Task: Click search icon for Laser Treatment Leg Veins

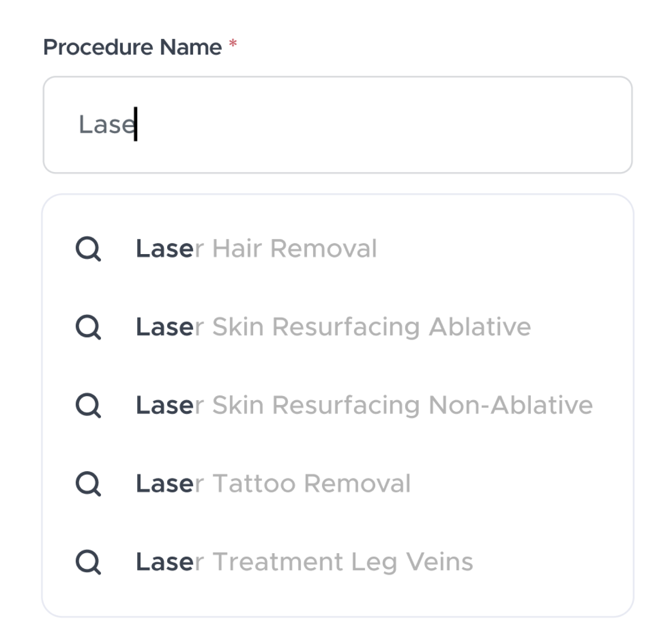Action: tap(88, 562)
